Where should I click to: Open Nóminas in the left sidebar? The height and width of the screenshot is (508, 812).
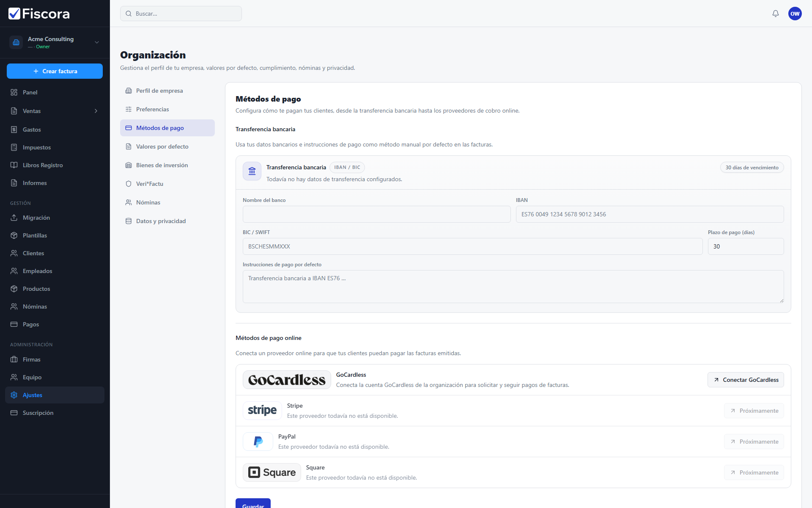click(x=55, y=306)
